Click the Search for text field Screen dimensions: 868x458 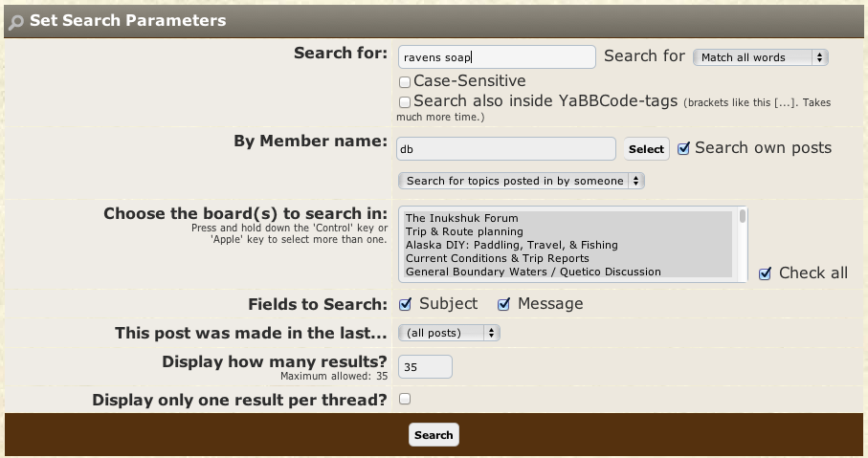[496, 57]
